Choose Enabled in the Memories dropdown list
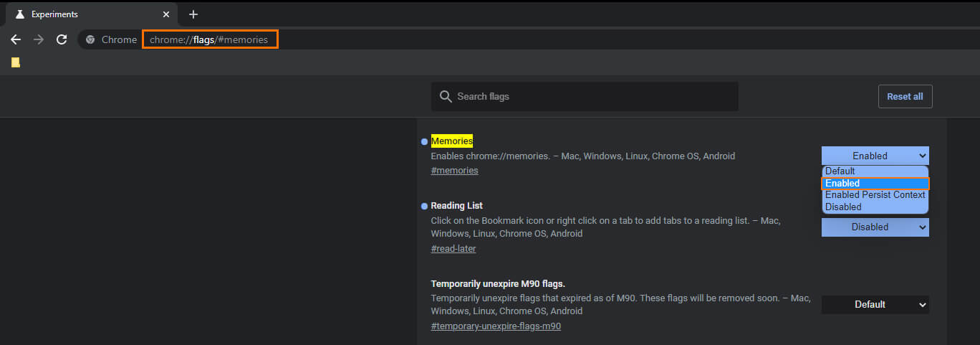The width and height of the screenshot is (980, 345). click(x=875, y=184)
